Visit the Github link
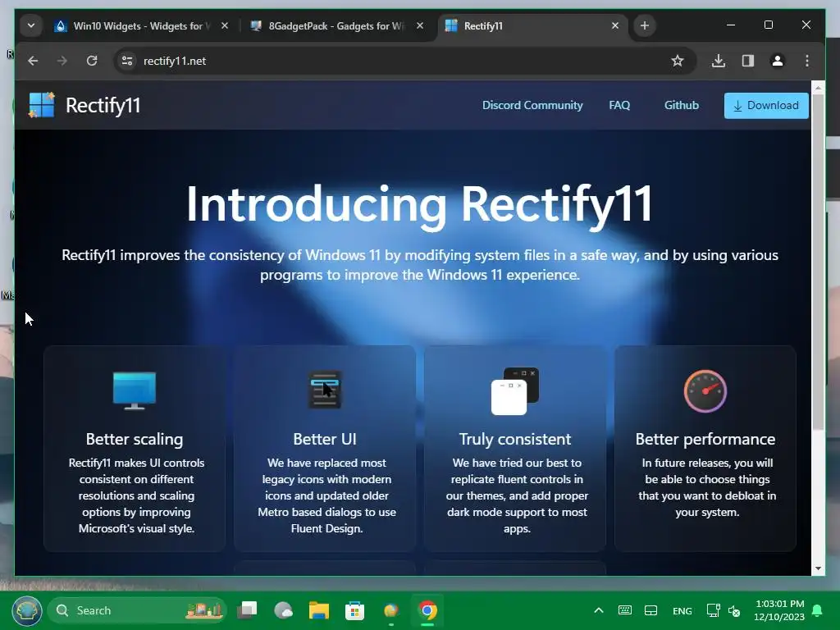840x630 pixels. [x=682, y=106]
